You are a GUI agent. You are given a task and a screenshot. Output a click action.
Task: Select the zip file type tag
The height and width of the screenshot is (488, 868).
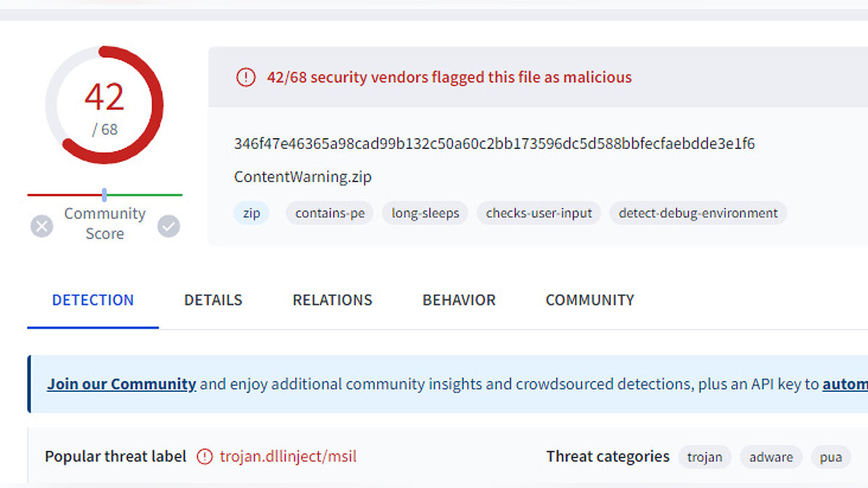click(251, 213)
